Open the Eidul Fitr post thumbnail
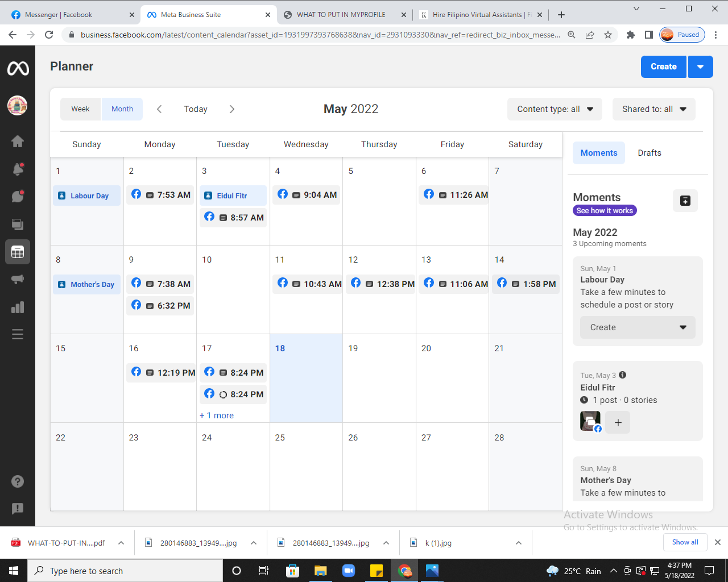 click(x=590, y=421)
